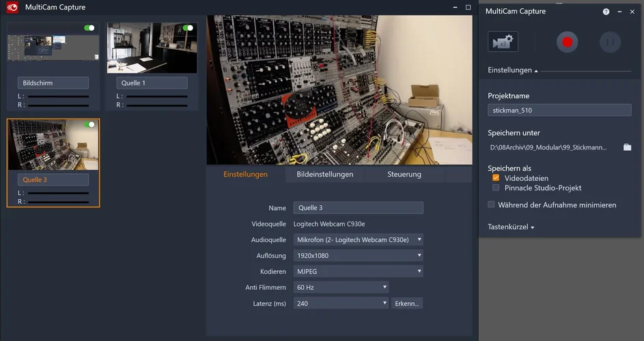644x341 pixels.
Task: Click the save path D:\08Archiv text
Action: tap(548, 147)
